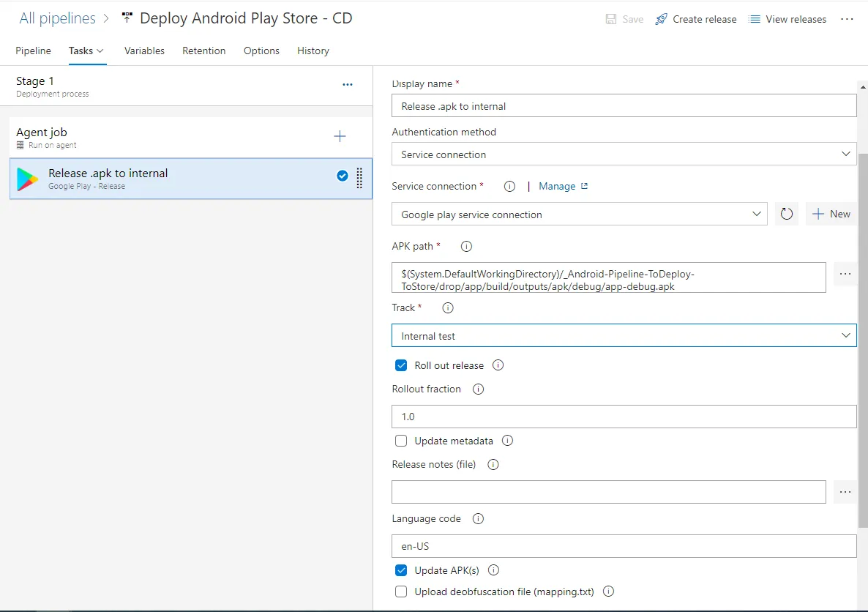
Task: Show APK path info tooltip
Action: coord(466,247)
